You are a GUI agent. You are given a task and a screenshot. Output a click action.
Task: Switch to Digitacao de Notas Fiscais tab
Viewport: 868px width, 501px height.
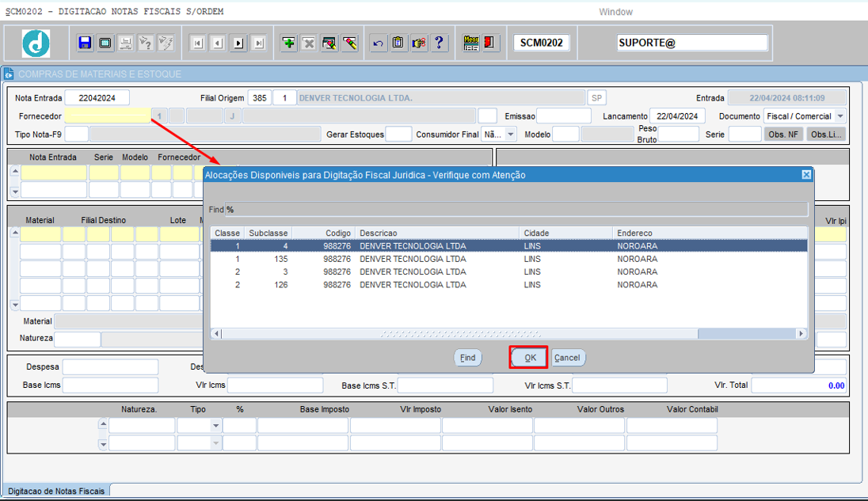click(x=56, y=491)
